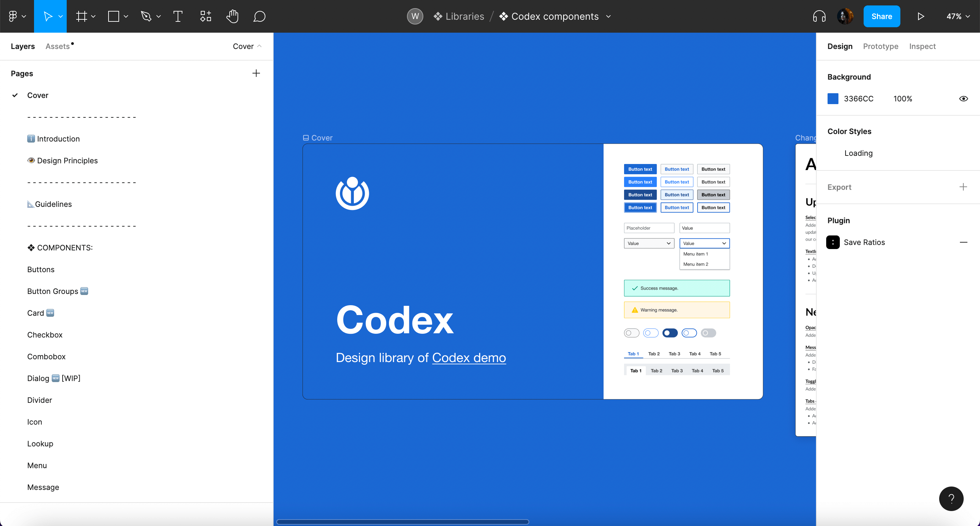Select the Hand/Pan tool

tap(231, 16)
